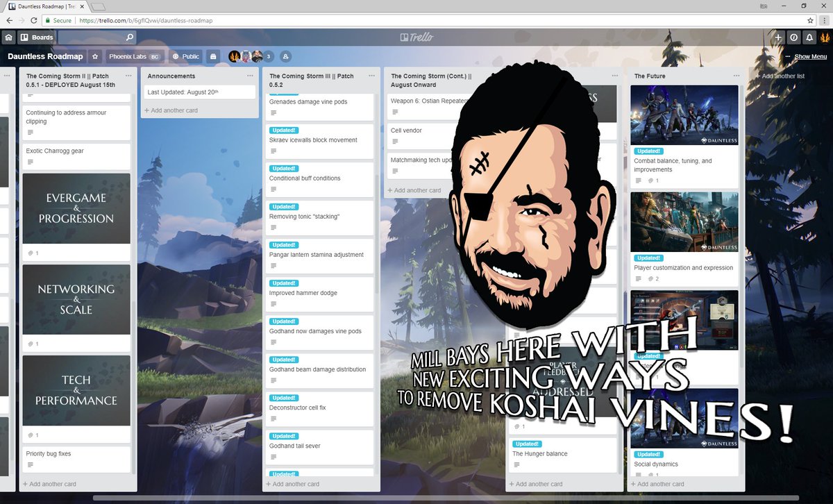Viewport: 833px width, 504px height.
Task: Open The Hunger balance card
Action: [563, 454]
